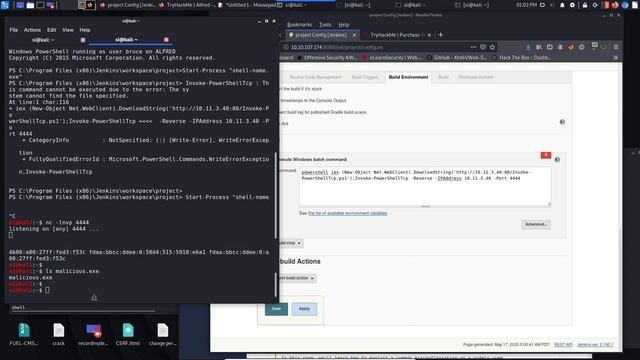This screenshot has height=360, width=640.
Task: Click the Firefox address bar URL
Action: pyautogui.click(x=337, y=47)
